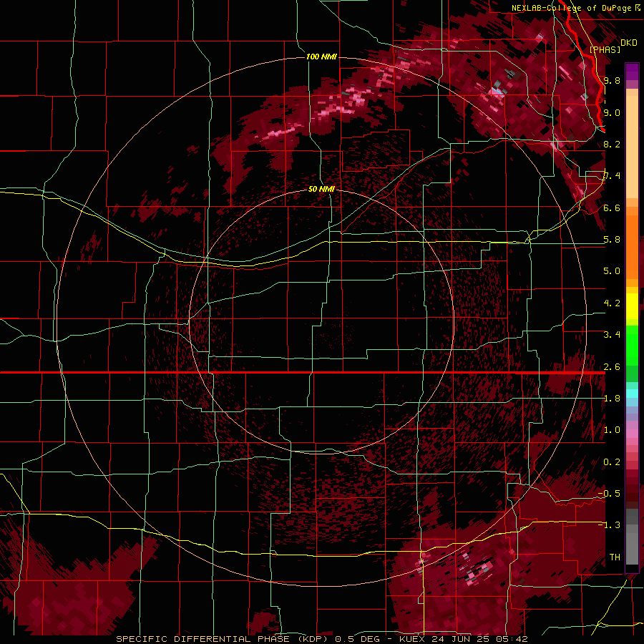
Task: Click the 4.2 value on the color scale
Action: 612,303
